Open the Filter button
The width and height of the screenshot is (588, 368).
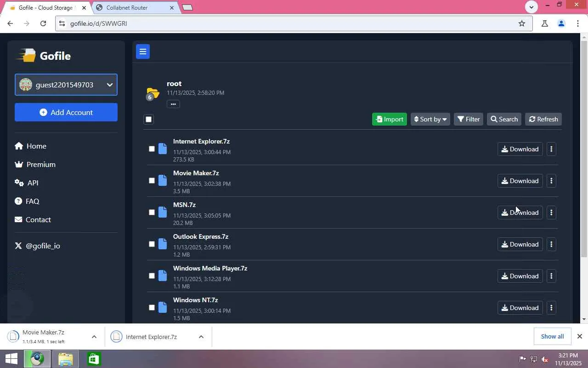(x=469, y=119)
